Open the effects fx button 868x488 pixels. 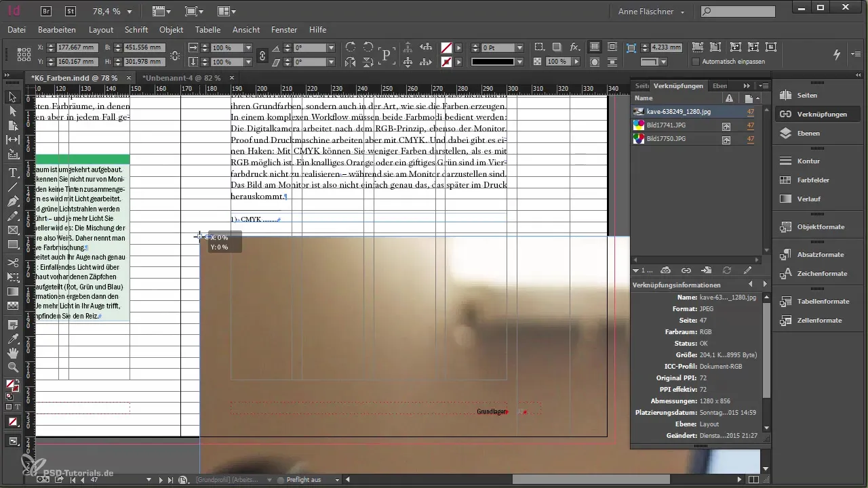click(x=574, y=47)
